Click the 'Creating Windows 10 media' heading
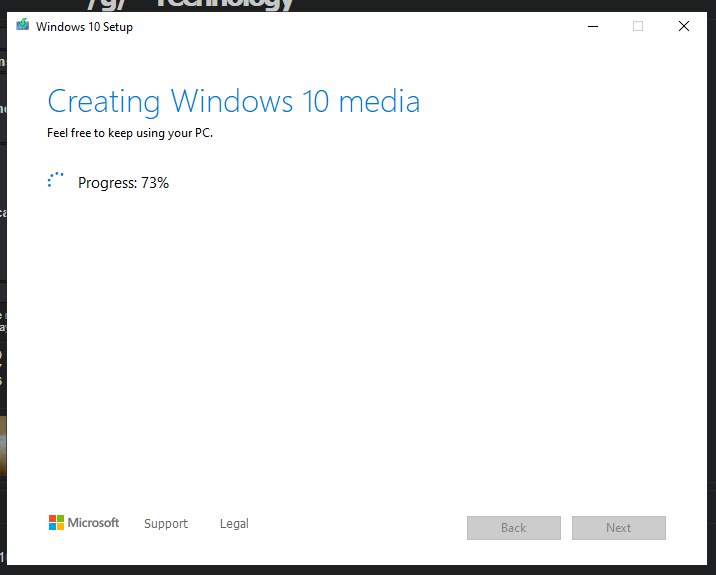716x575 pixels. click(x=234, y=101)
